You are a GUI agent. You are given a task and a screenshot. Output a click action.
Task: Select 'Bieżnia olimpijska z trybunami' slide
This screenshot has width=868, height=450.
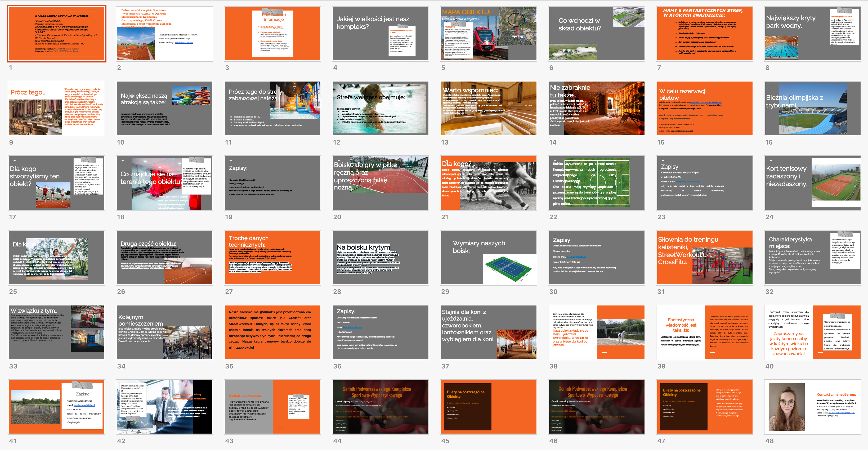point(812,108)
